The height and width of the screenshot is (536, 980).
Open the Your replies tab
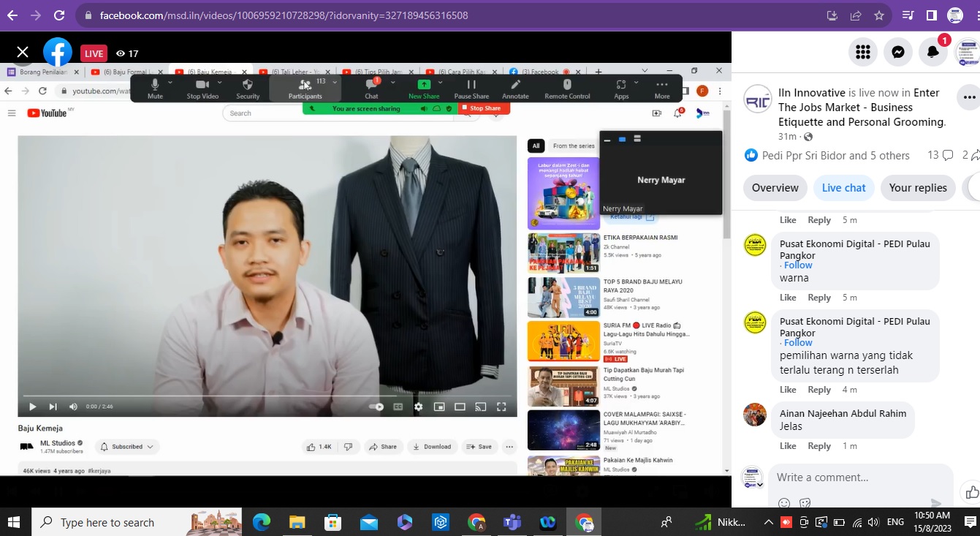[x=917, y=188]
